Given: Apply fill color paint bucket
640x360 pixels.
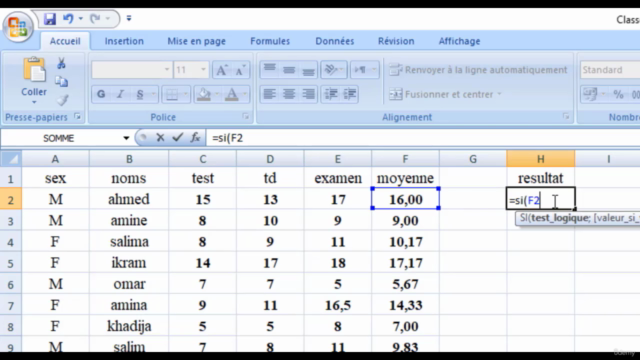Looking at the screenshot, I should pyautogui.click(x=204, y=95).
